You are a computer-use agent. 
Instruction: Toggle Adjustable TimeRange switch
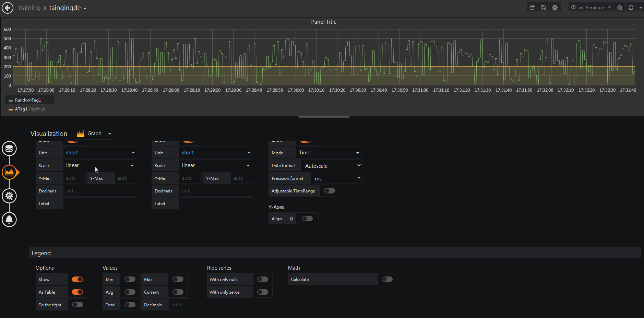pyautogui.click(x=330, y=191)
